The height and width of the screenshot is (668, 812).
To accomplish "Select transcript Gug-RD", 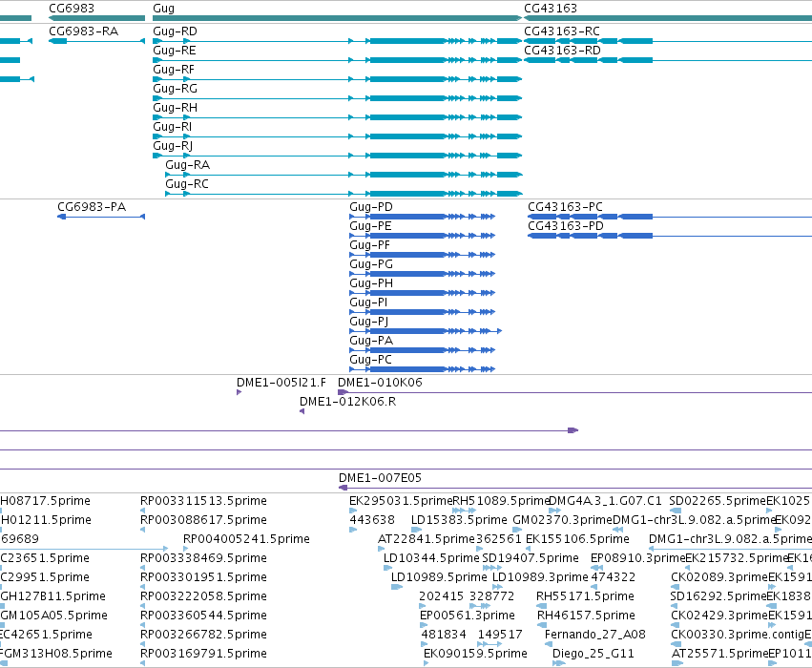I will [x=175, y=31].
